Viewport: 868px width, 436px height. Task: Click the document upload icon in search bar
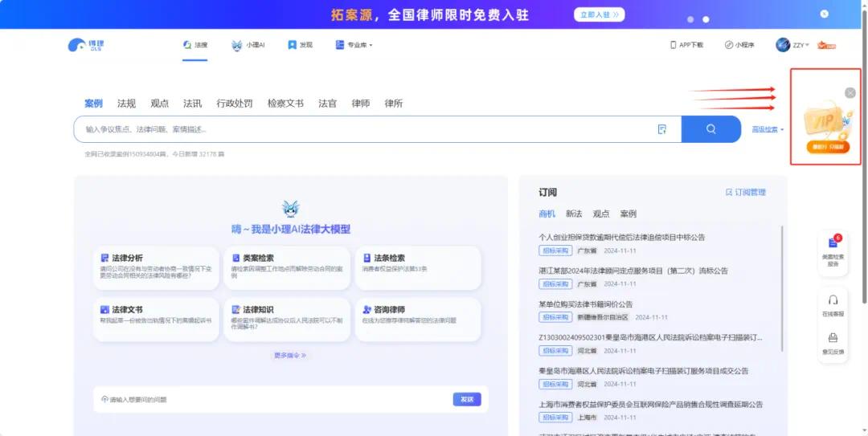[x=662, y=129]
